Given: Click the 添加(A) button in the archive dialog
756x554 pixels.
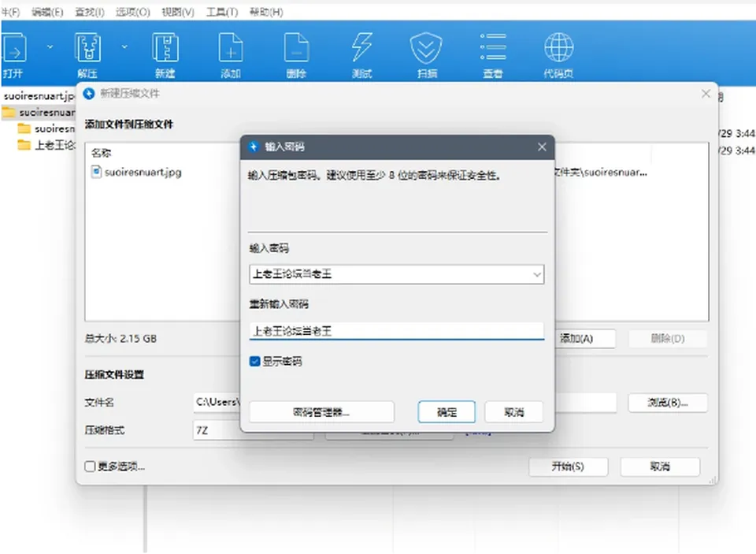Looking at the screenshot, I should (585, 338).
